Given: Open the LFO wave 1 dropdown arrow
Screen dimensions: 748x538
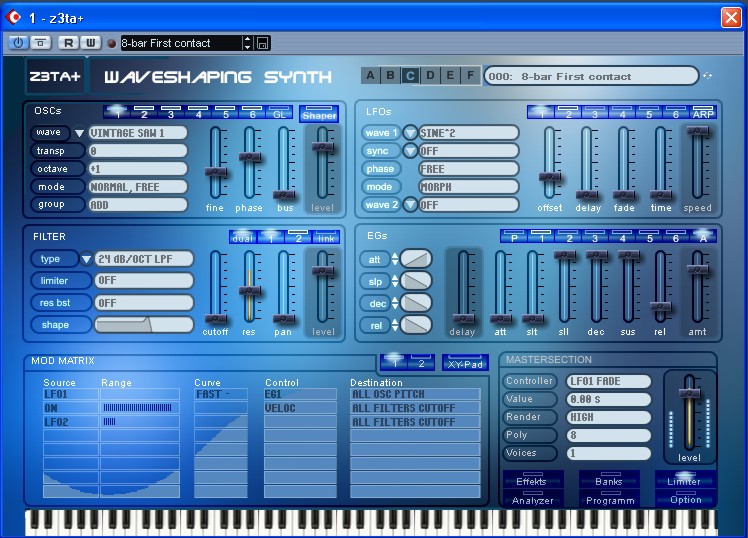Looking at the screenshot, I should [410, 133].
